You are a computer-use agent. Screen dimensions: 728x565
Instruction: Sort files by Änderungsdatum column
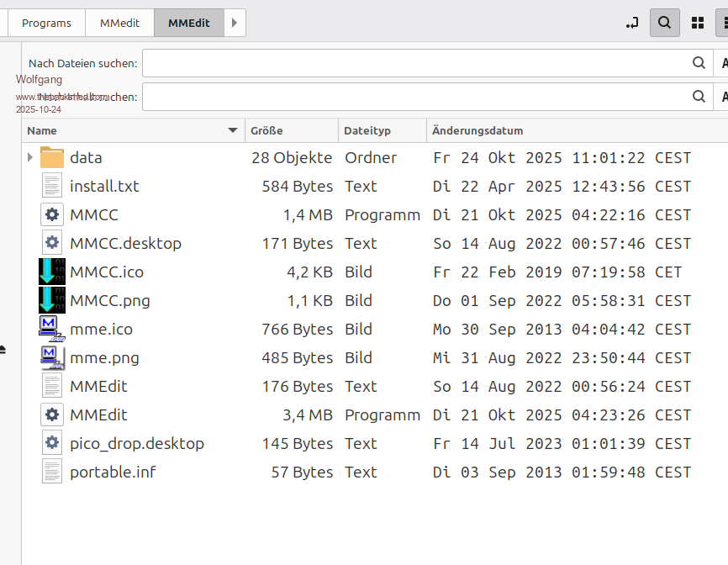(476, 130)
